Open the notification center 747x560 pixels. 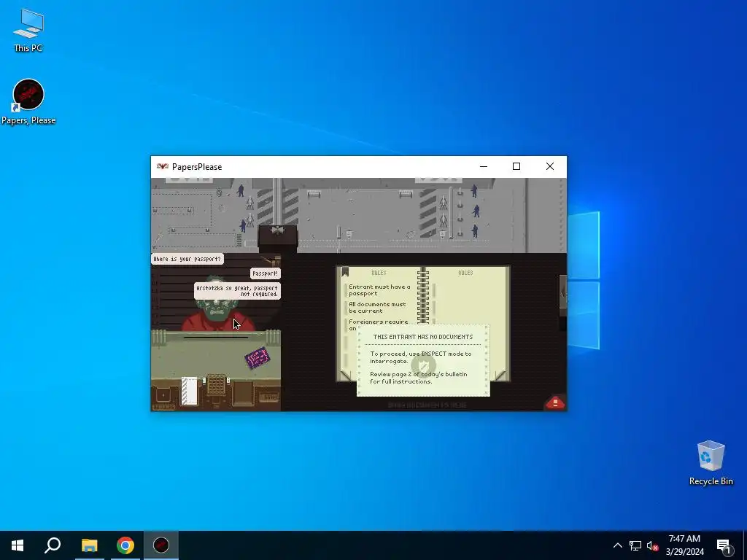(x=724, y=545)
